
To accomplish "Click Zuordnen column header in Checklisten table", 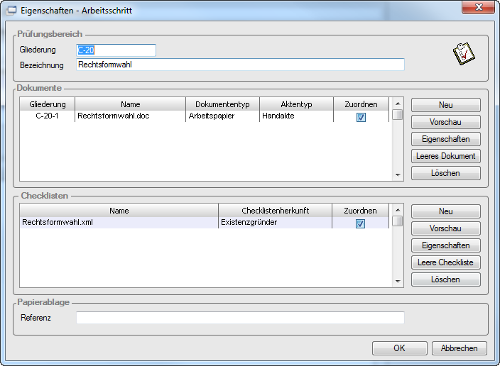I will click(x=360, y=210).
